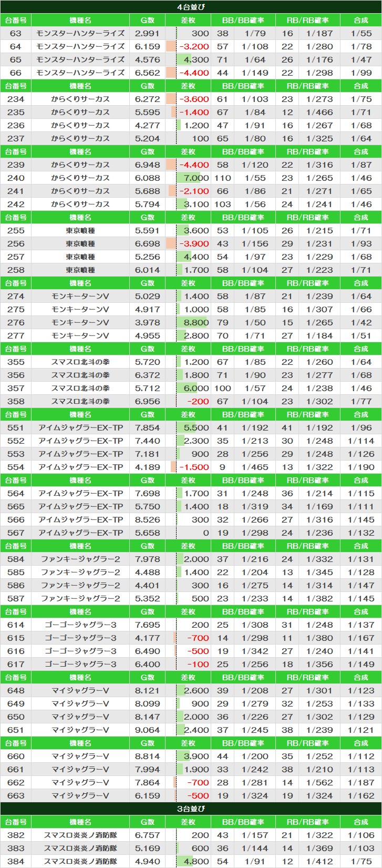Select 8.147 game count in row 650
The height and width of the screenshot is (868, 382).
(x=147, y=717)
